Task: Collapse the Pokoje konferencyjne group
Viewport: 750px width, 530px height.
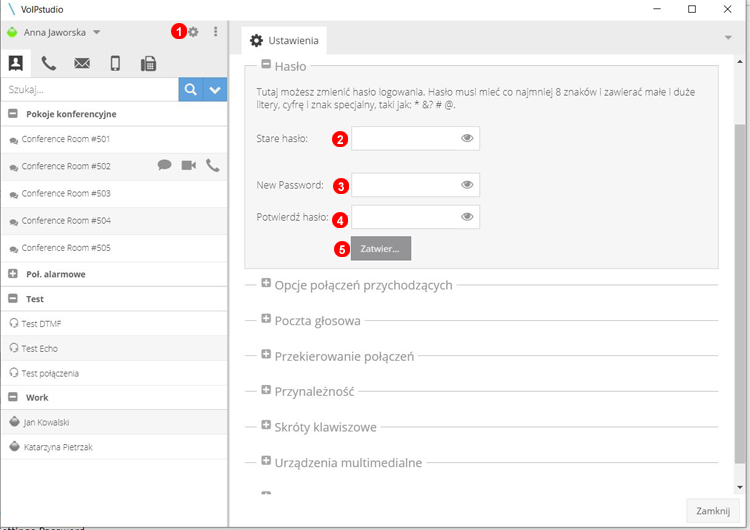Action: 13,114
